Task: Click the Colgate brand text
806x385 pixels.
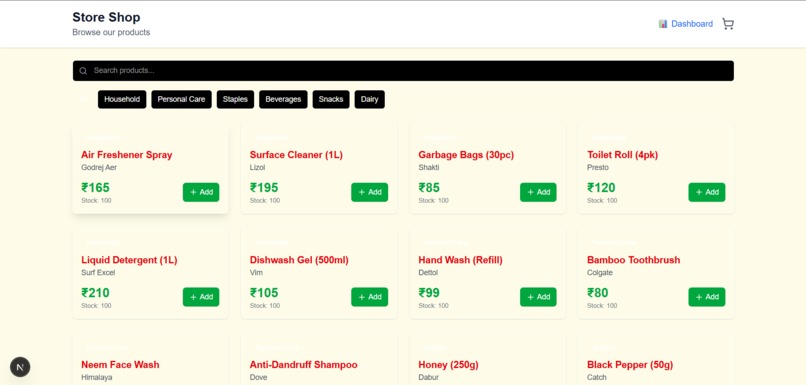Action: point(600,272)
